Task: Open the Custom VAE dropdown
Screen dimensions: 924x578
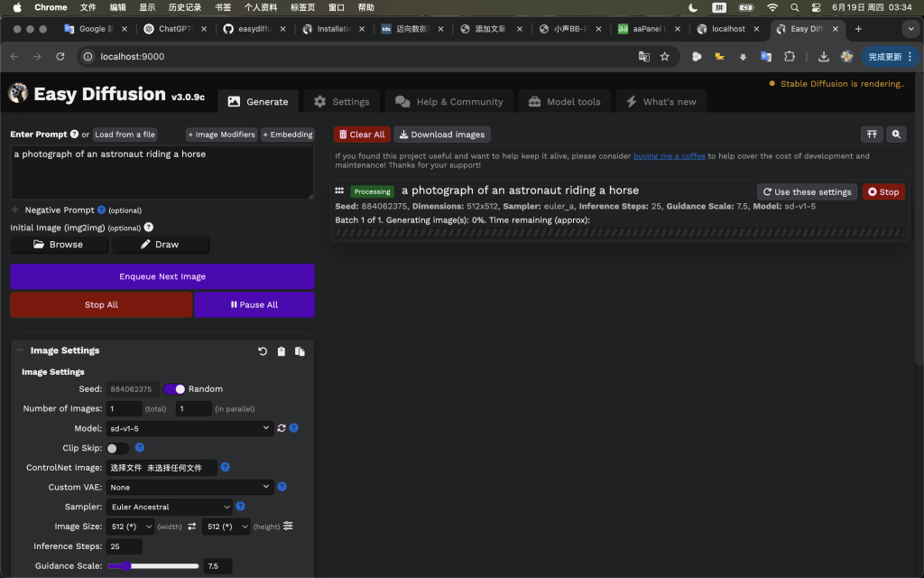Action: [189, 487]
